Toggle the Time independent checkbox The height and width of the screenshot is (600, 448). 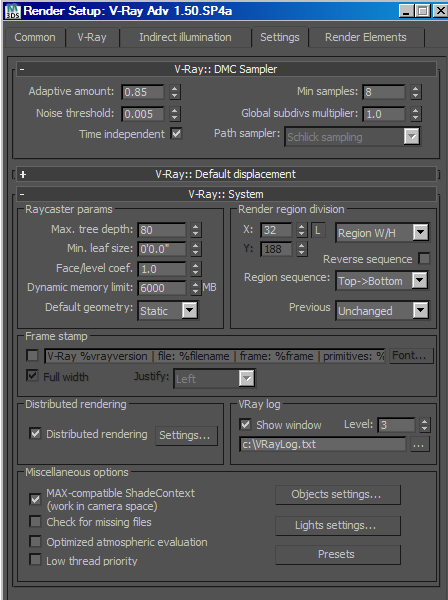pyautogui.click(x=176, y=134)
